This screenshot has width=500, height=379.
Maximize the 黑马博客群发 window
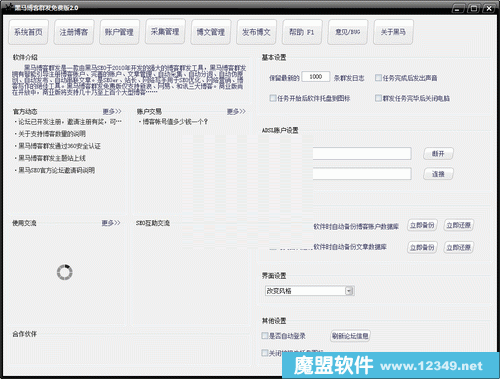[x=473, y=9]
